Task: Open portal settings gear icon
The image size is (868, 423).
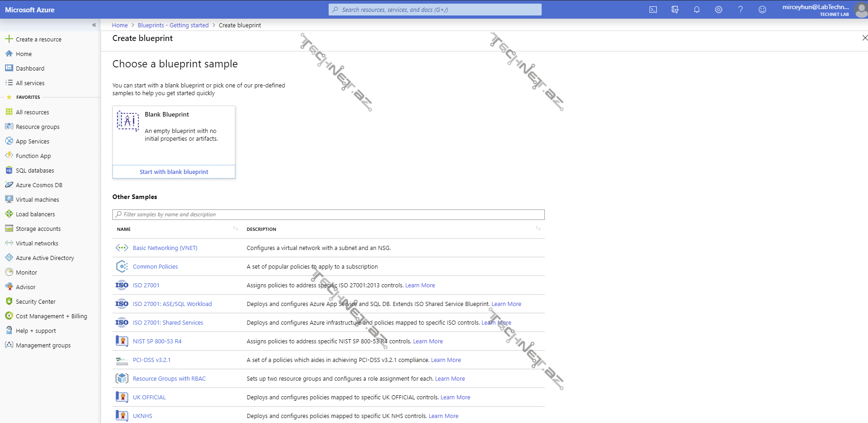Action: pos(719,10)
